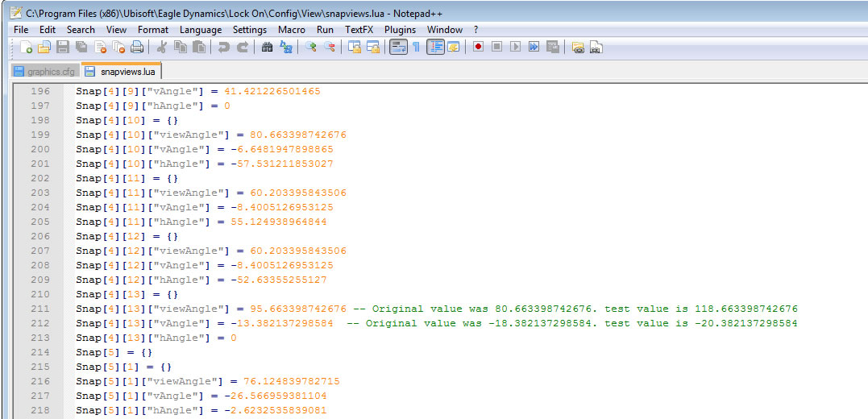Click value 41.421226501465 on line 196
Screen dimensions: 868x419
point(272,91)
